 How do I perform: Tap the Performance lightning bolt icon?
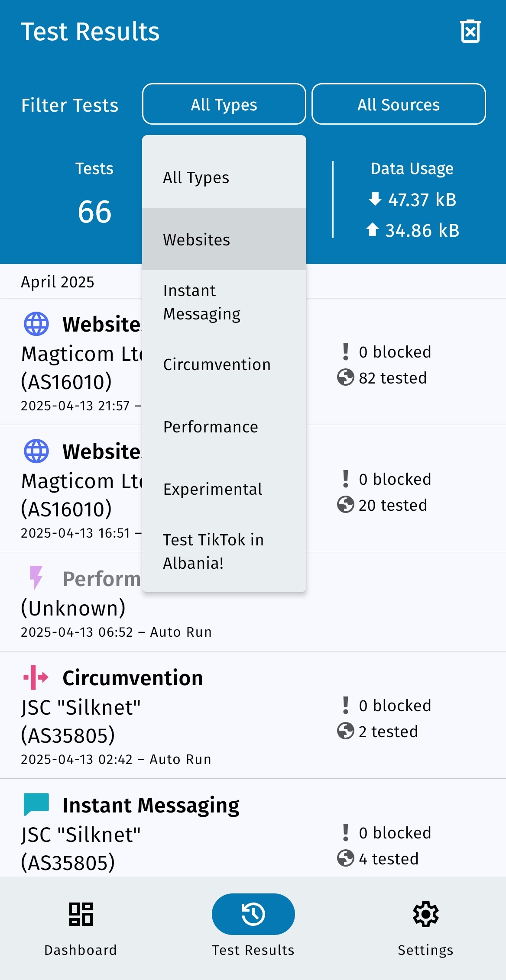click(x=36, y=578)
